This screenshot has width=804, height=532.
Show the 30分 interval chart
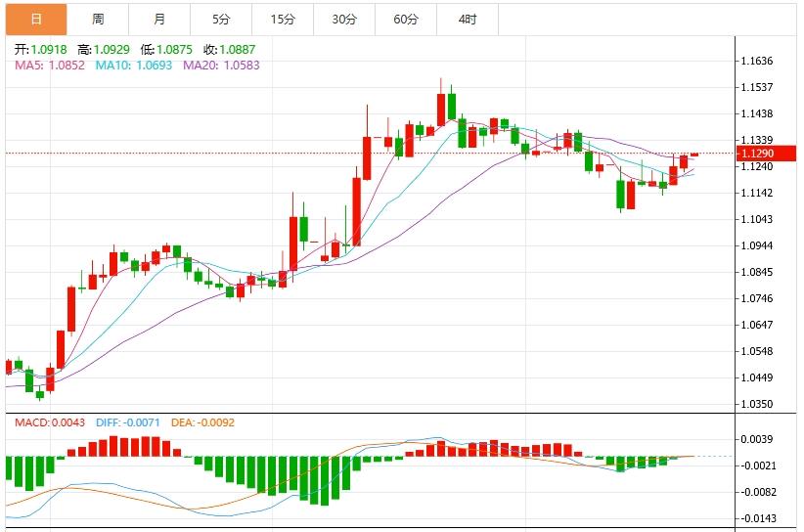[344, 20]
